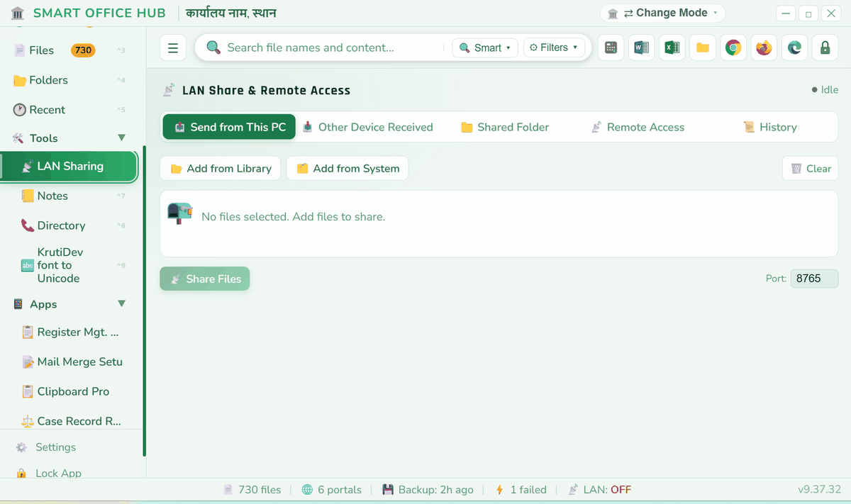
Task: Click the file search input field
Action: [x=333, y=47]
